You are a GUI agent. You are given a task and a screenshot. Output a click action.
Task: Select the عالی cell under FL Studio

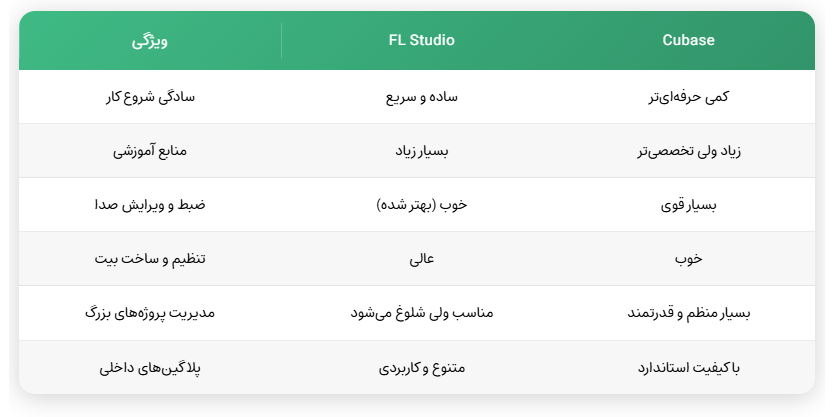(x=421, y=259)
